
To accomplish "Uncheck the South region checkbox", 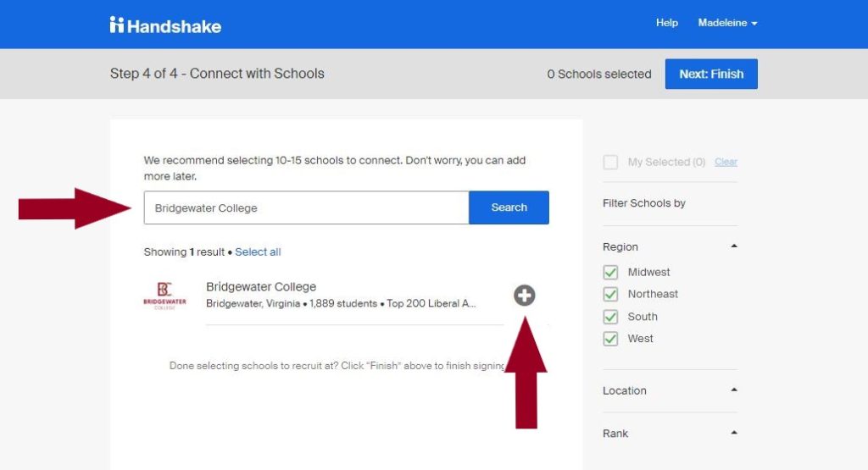I will coord(610,317).
